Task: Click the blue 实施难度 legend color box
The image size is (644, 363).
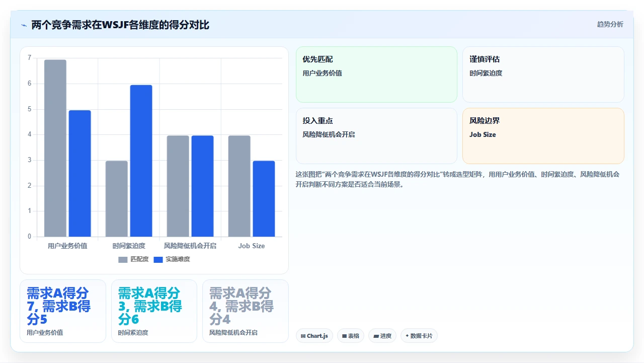Action: tap(158, 259)
